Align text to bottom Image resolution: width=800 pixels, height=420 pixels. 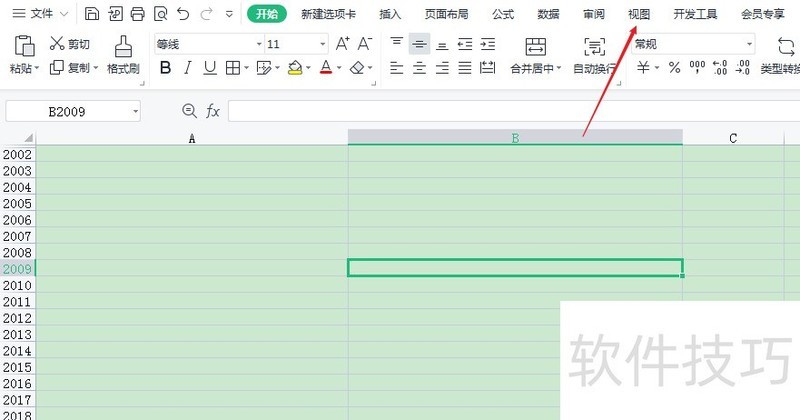442,44
